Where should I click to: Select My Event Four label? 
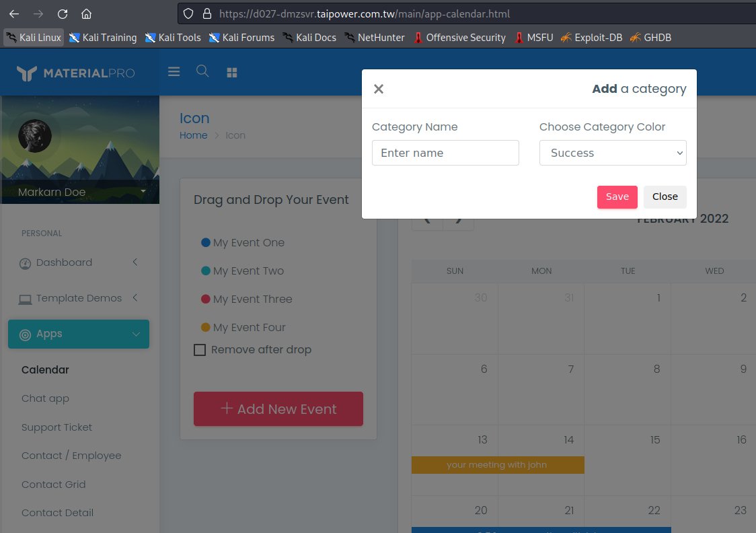tap(250, 328)
